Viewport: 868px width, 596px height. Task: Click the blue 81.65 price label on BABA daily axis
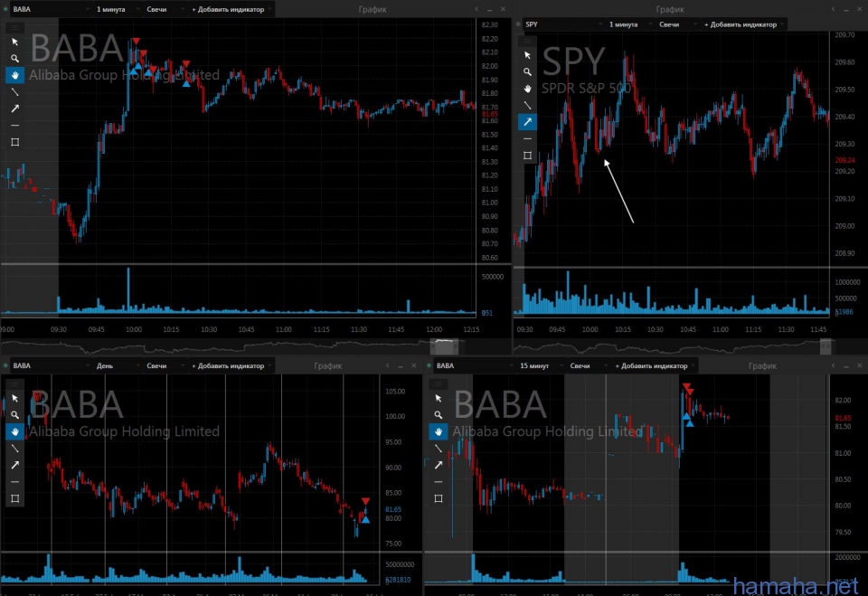click(x=393, y=509)
